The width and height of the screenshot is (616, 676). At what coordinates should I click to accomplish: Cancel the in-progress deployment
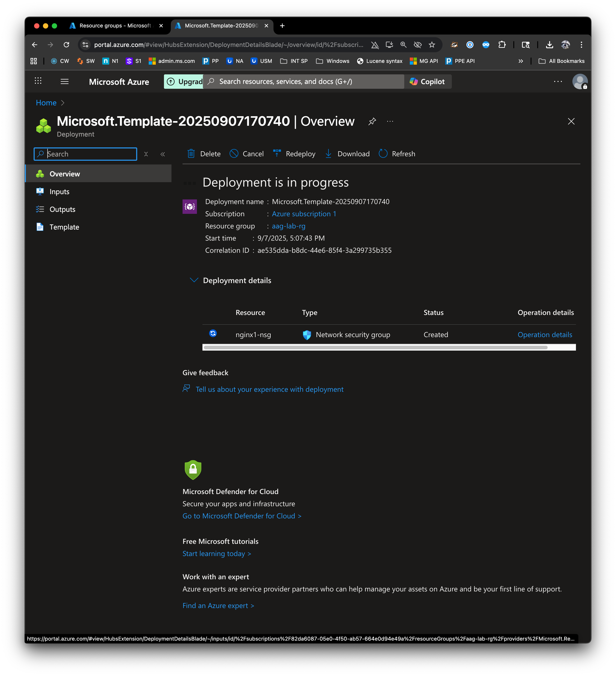coord(247,154)
